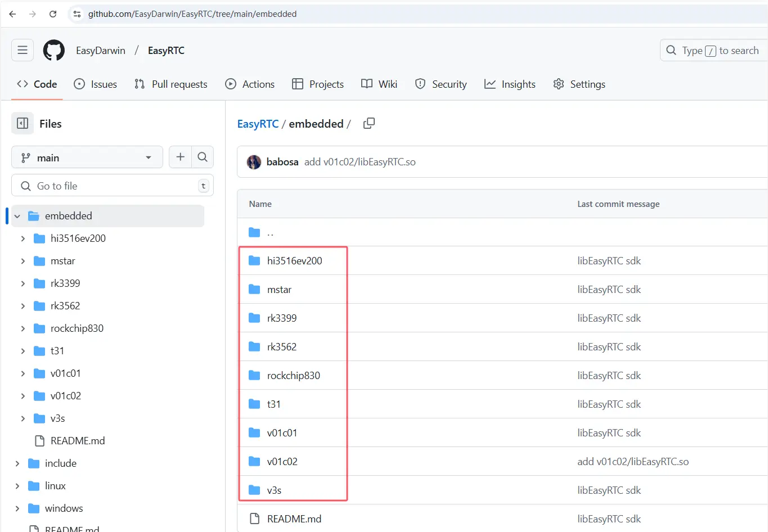Search this repository's files
Image resolution: width=768 pixels, height=532 pixels.
(203, 157)
